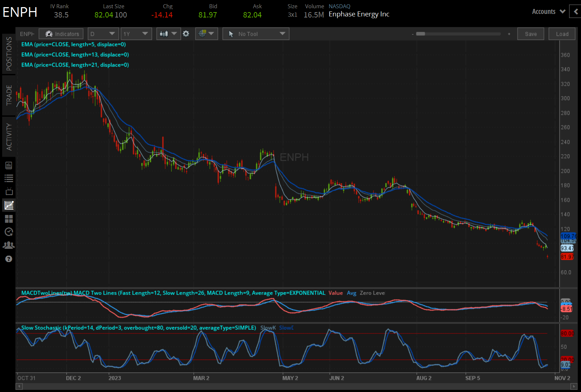Open the Indicators editor

[x=61, y=34]
